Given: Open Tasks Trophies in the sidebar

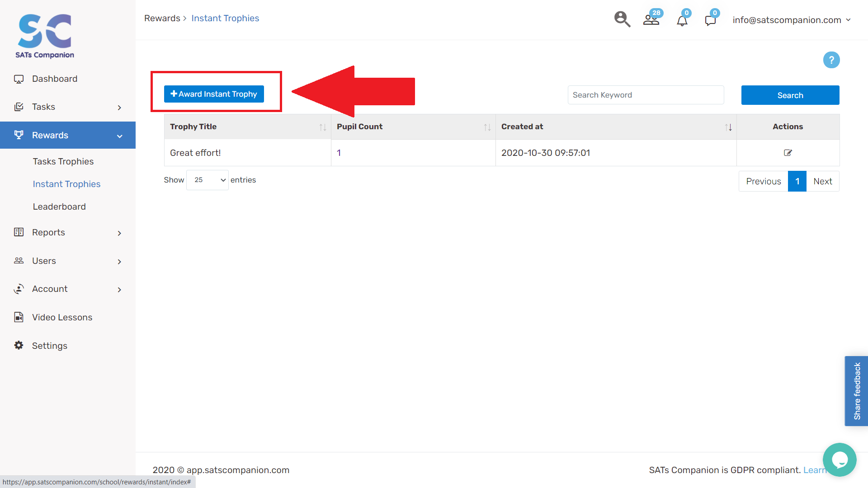Looking at the screenshot, I should pos(63,161).
